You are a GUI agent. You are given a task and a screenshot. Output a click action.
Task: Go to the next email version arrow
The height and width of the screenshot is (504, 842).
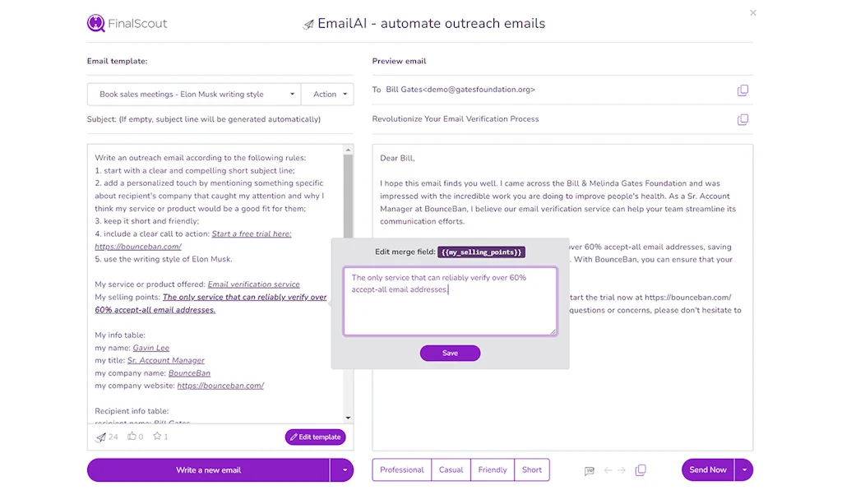pos(622,470)
